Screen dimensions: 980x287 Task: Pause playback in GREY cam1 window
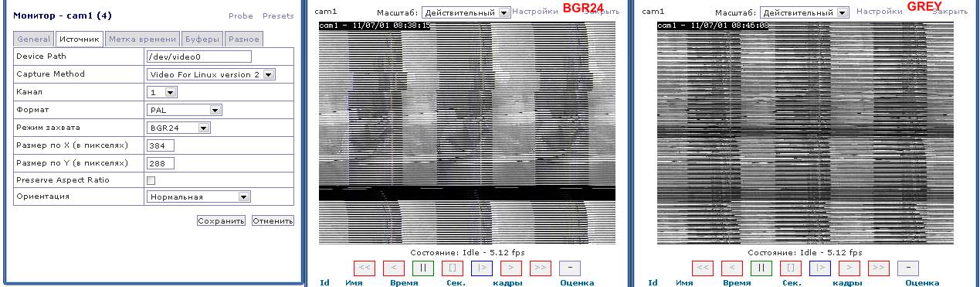(761, 268)
